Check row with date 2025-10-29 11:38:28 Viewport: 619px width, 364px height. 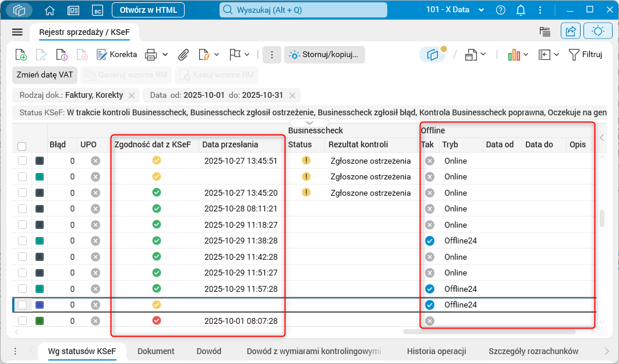coord(22,241)
